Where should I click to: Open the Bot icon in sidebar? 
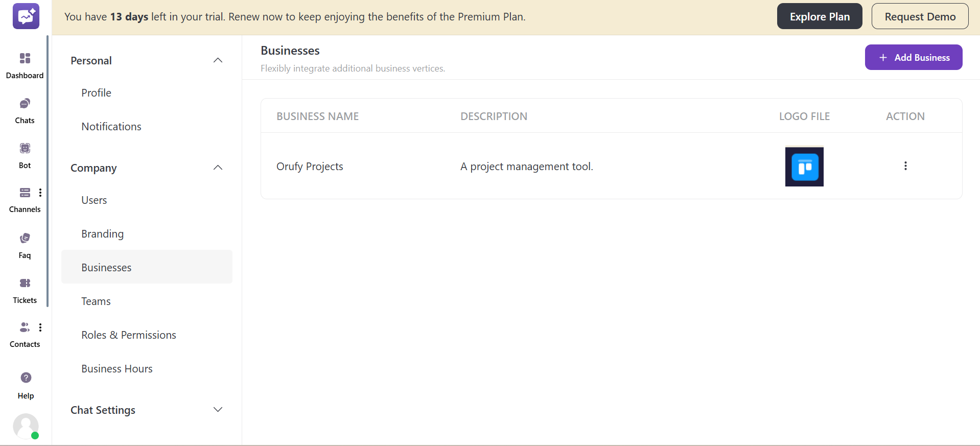25,148
